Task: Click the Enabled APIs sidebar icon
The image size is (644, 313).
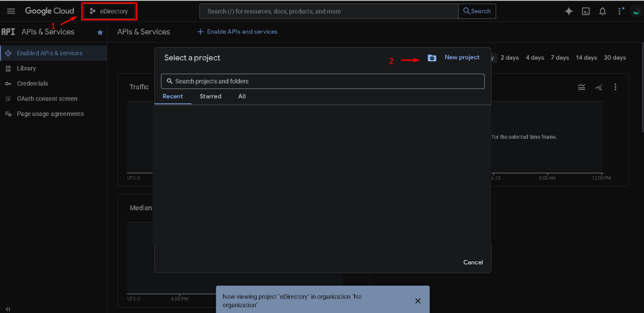Action: pos(8,53)
